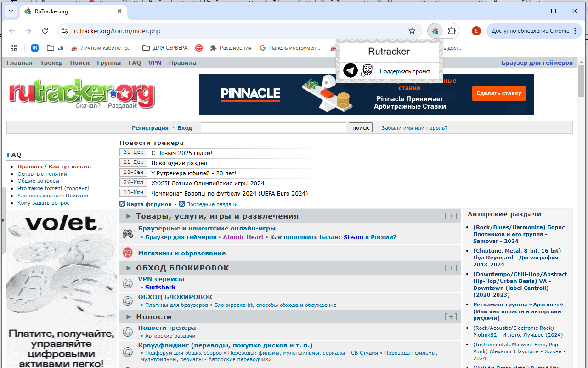Expand Товары, услуги, игры section via [+]
This screenshot has height=368, width=588.
[x=450, y=215]
